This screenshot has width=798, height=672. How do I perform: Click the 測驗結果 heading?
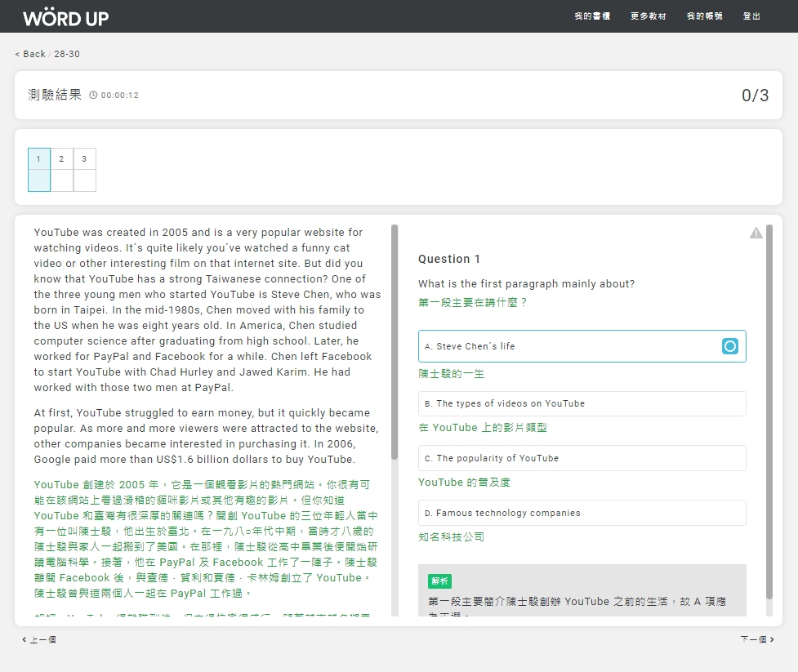55,95
